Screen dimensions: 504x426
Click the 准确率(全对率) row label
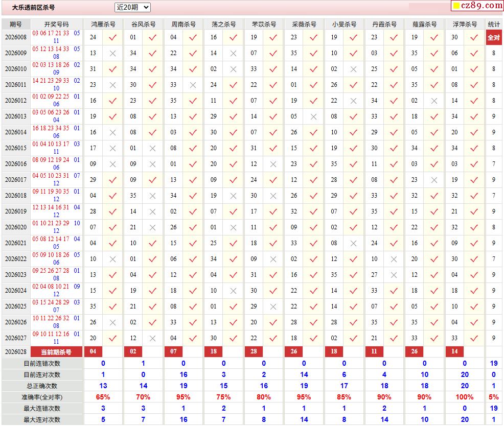coord(42,397)
